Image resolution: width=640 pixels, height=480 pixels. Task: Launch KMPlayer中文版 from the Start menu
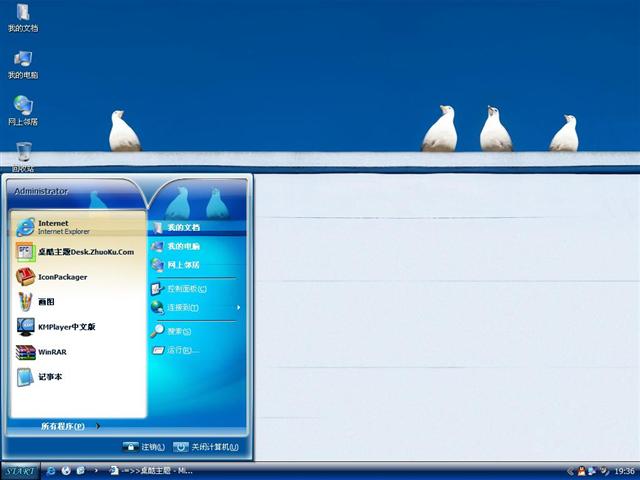point(66,327)
